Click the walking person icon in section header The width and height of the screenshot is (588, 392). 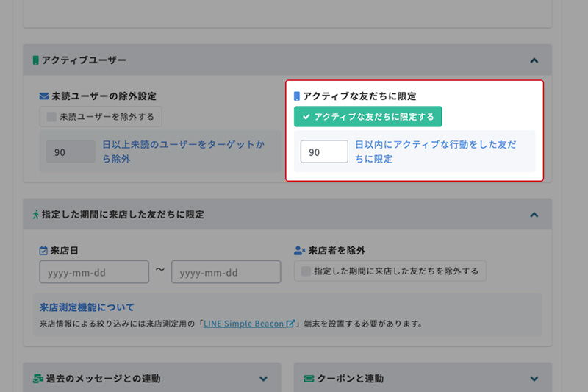click(35, 215)
